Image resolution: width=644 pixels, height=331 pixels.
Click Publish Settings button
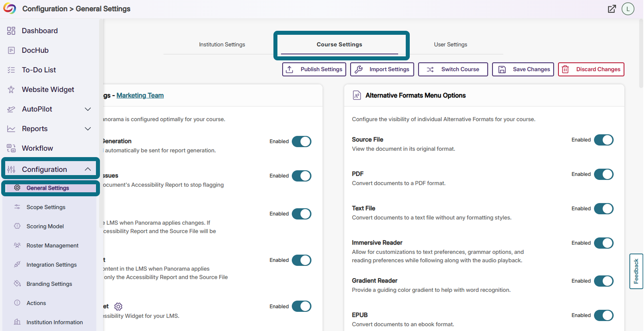[314, 69]
